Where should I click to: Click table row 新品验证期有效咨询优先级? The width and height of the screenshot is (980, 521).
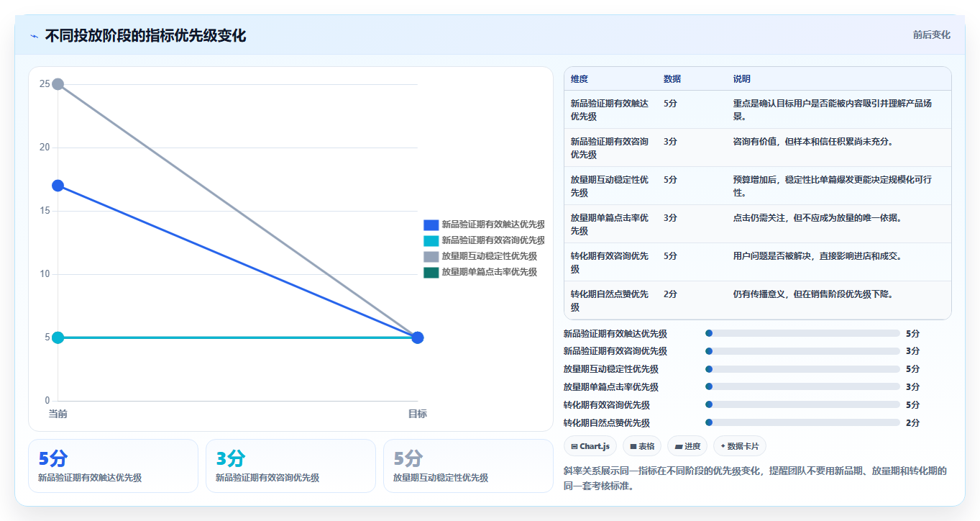point(758,148)
